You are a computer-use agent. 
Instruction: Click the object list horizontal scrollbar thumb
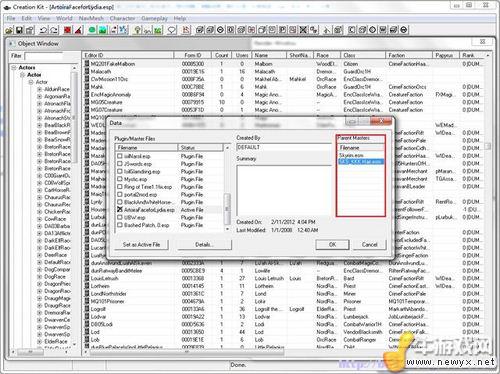186,351
